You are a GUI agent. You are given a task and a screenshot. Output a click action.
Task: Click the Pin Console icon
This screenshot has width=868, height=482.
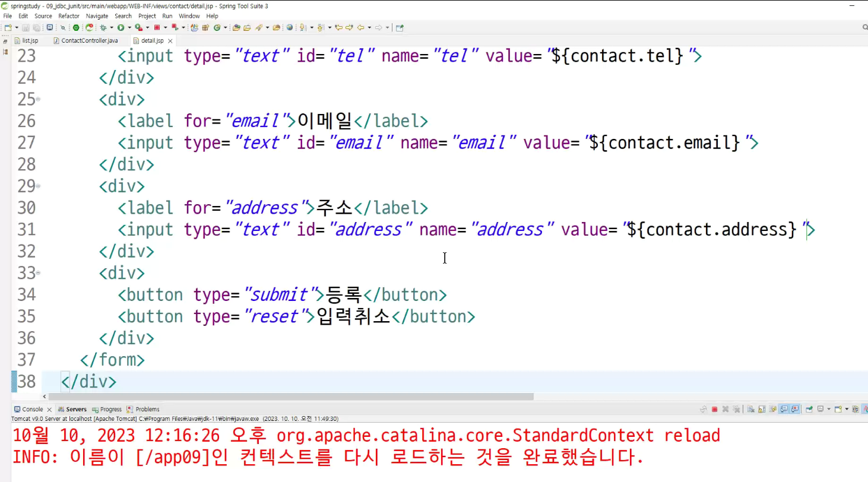(x=809, y=409)
